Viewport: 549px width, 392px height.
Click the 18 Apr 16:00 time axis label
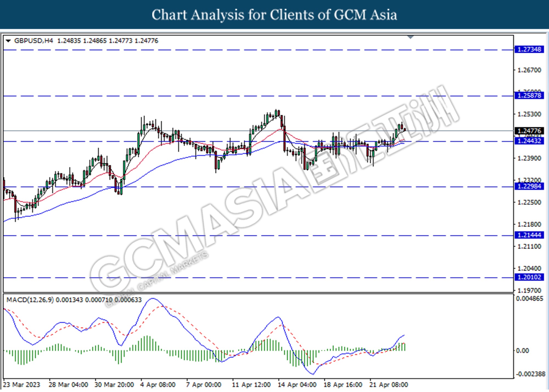pos(343,385)
